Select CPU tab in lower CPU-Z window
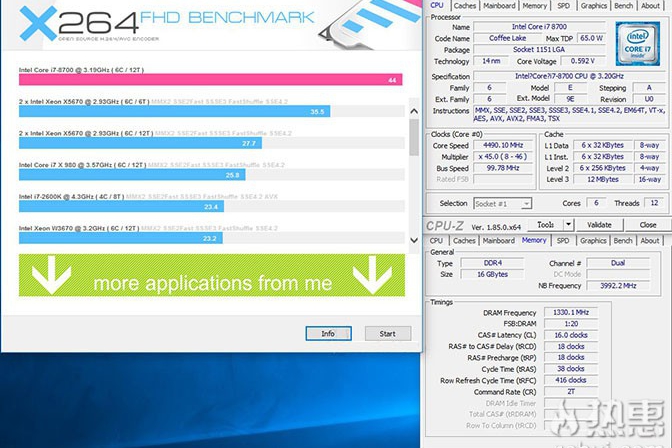 (436, 241)
